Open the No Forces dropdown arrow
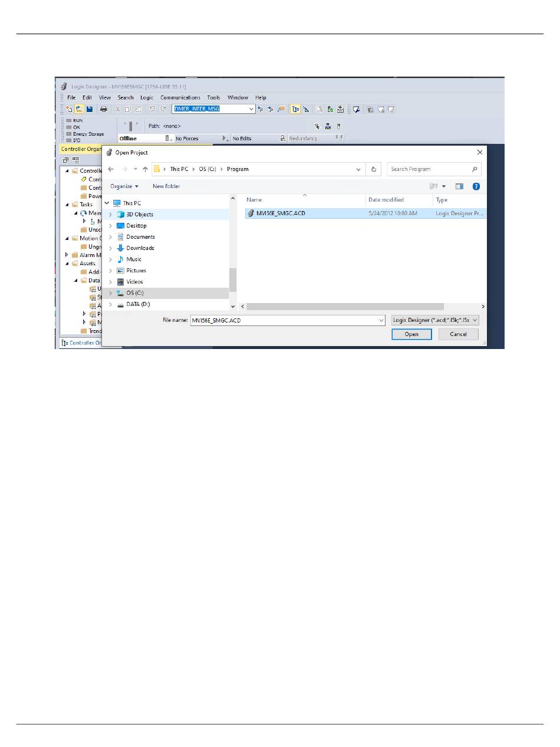Viewport: 560px width, 747px height. point(225,139)
